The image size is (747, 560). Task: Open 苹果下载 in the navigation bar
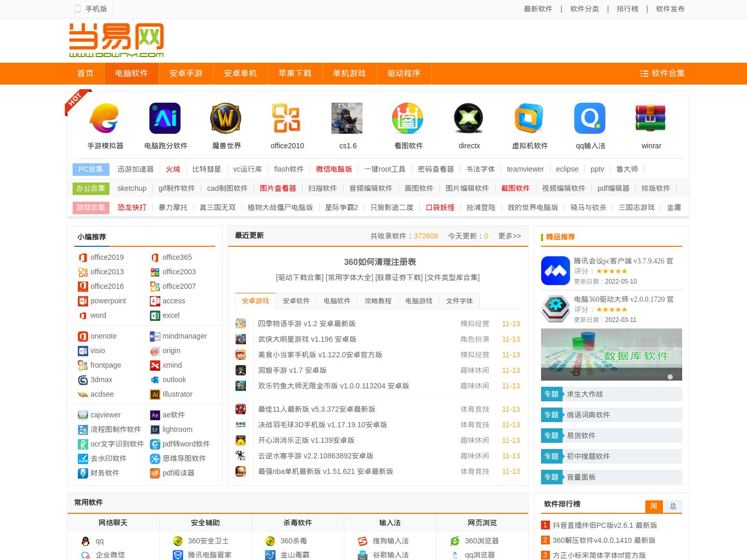pos(295,74)
